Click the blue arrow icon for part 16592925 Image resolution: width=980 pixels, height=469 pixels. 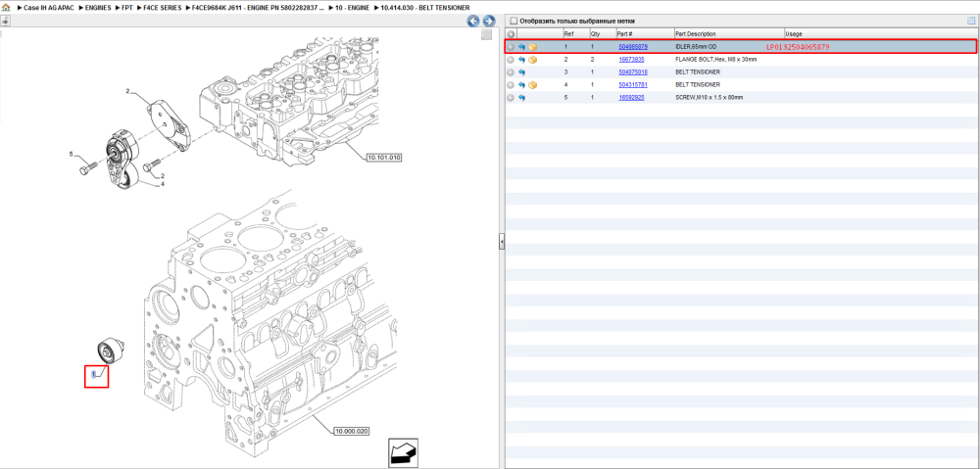pyautogui.click(x=522, y=98)
